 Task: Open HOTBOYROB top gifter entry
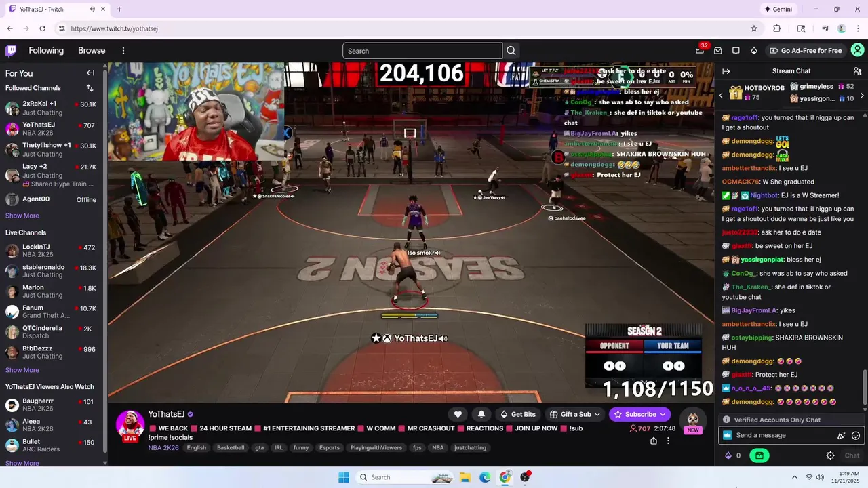[x=756, y=93]
